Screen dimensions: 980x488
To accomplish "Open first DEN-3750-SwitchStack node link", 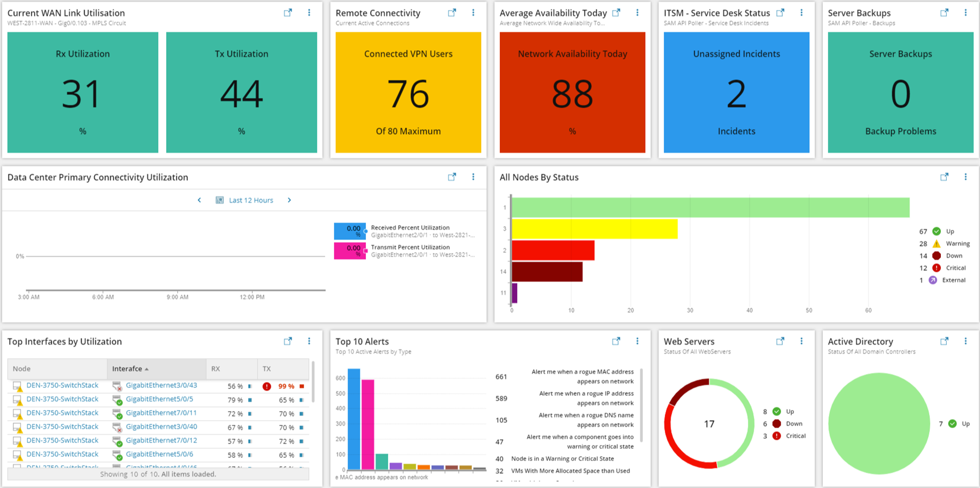I will point(62,385).
